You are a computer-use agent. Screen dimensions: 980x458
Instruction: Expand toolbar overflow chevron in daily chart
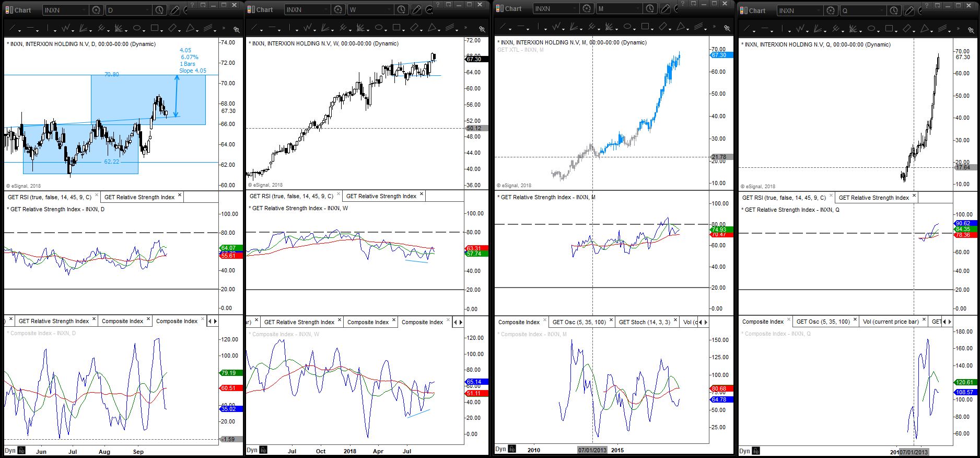tap(224, 28)
